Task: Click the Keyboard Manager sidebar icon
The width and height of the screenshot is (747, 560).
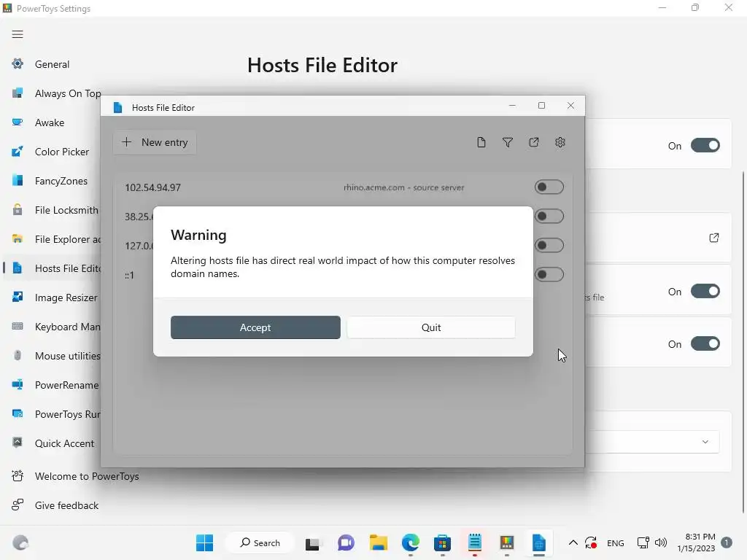Action: pyautogui.click(x=18, y=326)
